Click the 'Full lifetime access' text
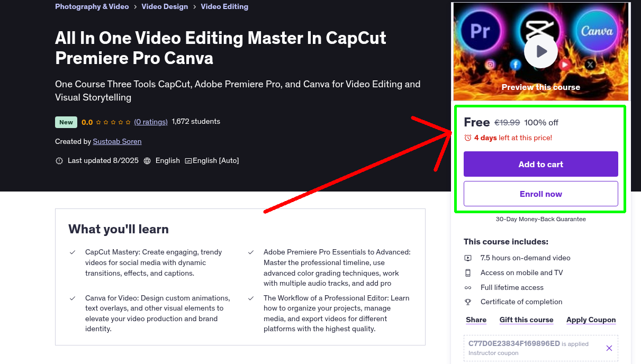This screenshot has height=364, width=641. (x=512, y=288)
